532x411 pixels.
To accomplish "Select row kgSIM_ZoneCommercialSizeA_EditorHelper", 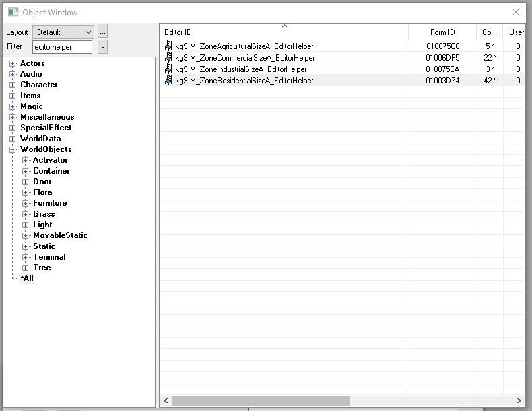I will [x=342, y=57].
